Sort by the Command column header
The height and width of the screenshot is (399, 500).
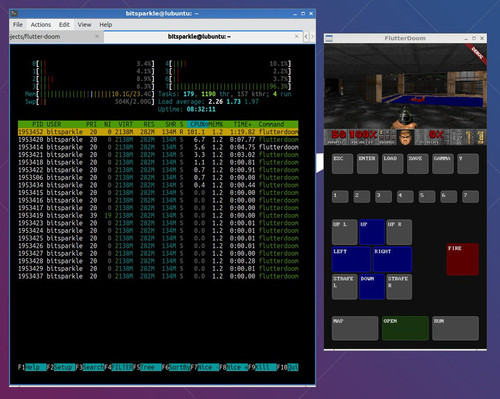(271, 124)
